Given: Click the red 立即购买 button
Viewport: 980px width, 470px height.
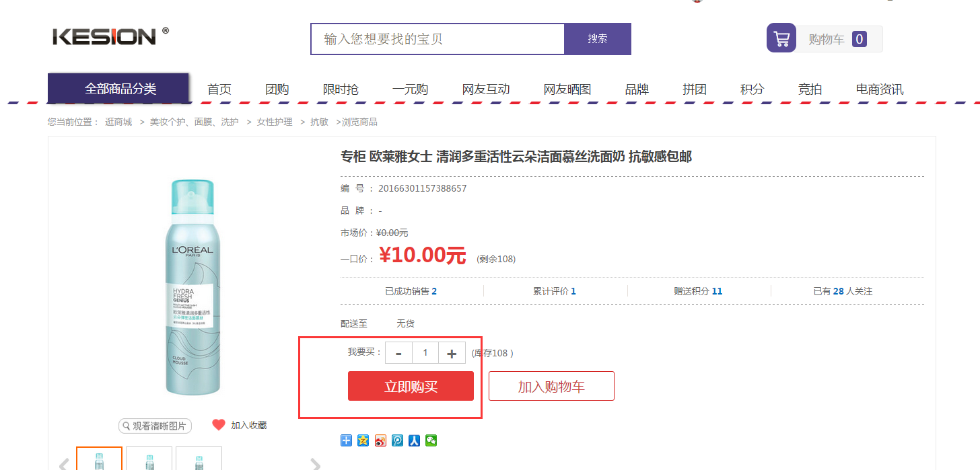Looking at the screenshot, I should [411, 386].
